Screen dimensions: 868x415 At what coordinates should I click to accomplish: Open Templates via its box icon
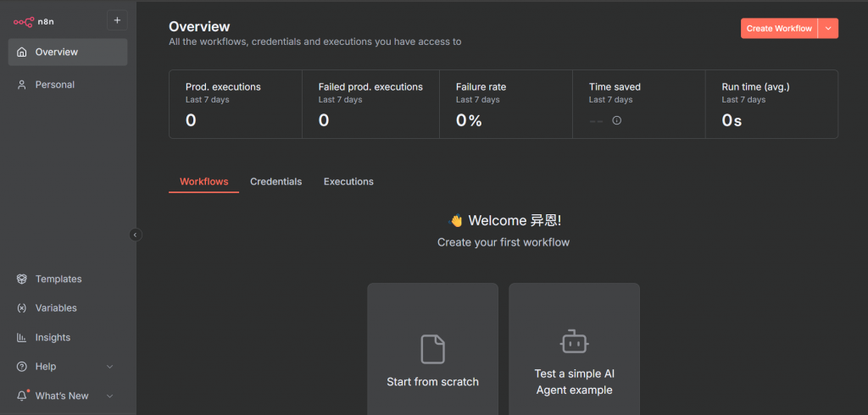pos(22,279)
